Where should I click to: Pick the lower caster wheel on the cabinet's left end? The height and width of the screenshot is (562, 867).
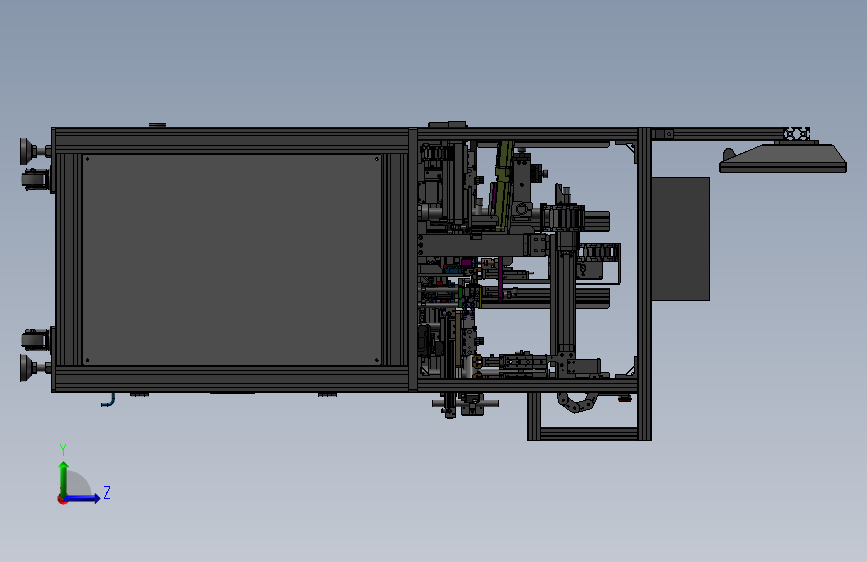(36, 339)
